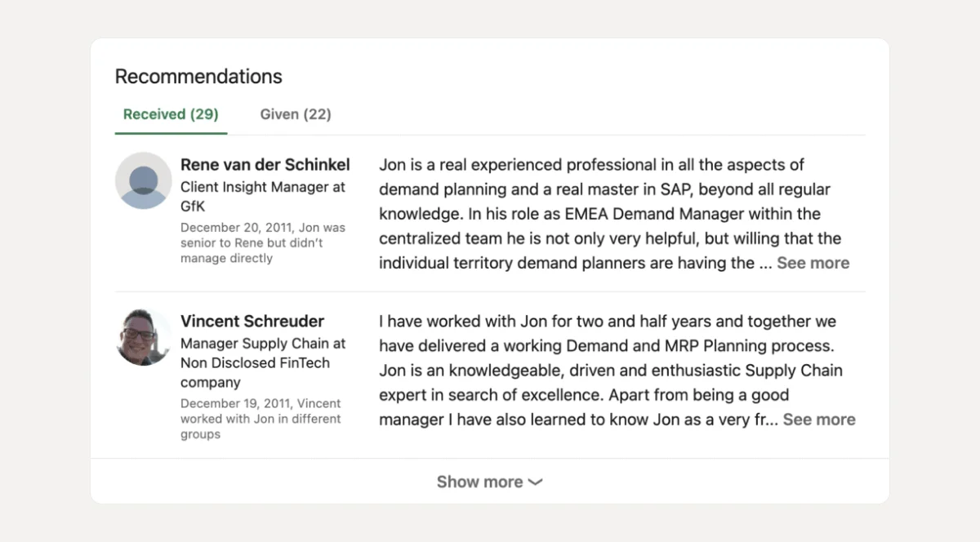Open Vincent Schreuder's profile photo
The height and width of the screenshot is (542, 980).
coord(143,338)
